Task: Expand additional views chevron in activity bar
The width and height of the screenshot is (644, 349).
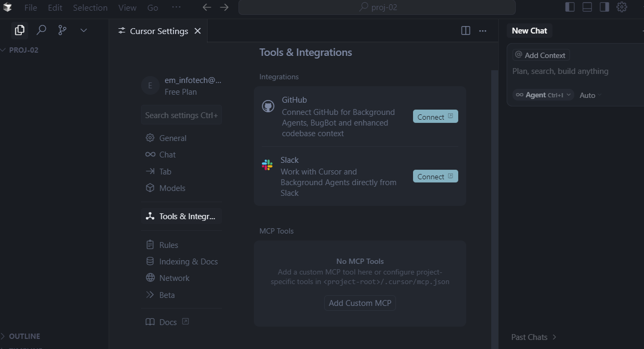Action: [x=84, y=30]
